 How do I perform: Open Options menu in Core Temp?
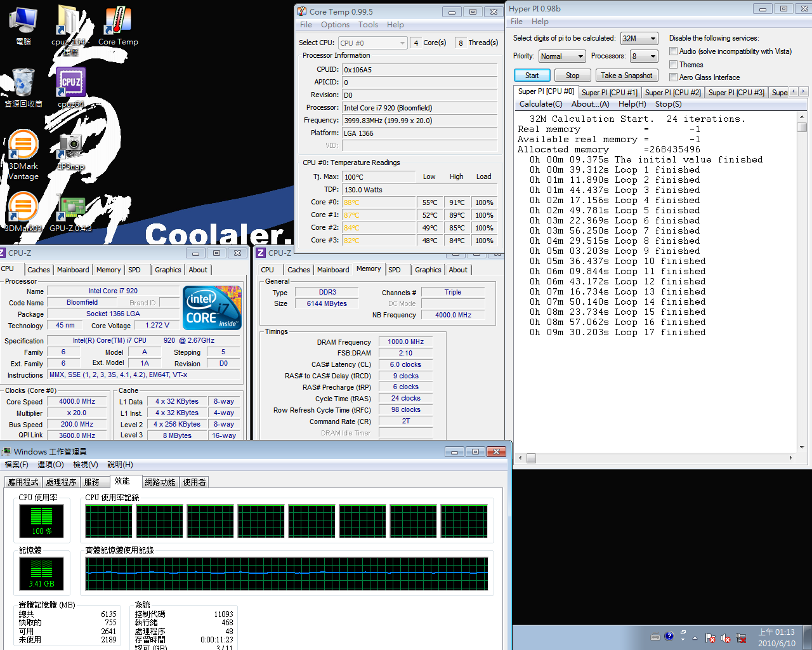click(x=335, y=25)
